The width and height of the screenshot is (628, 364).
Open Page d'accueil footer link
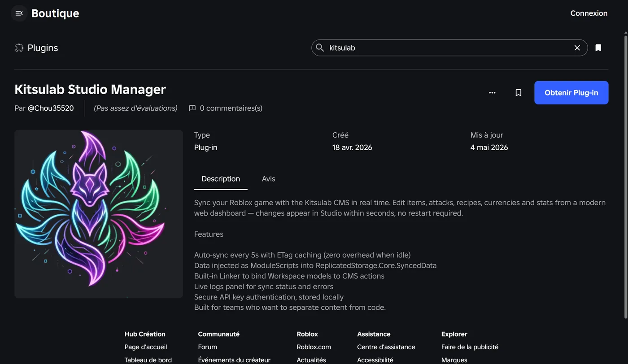pos(146,347)
